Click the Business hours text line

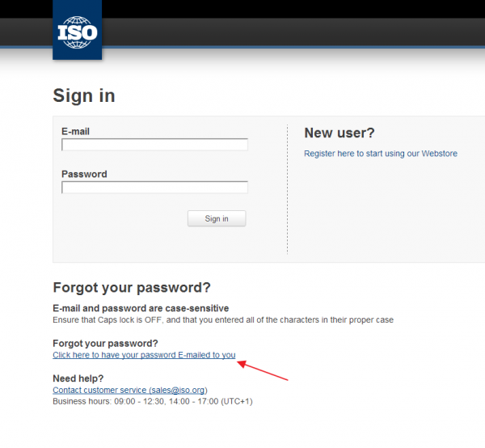[x=153, y=401]
